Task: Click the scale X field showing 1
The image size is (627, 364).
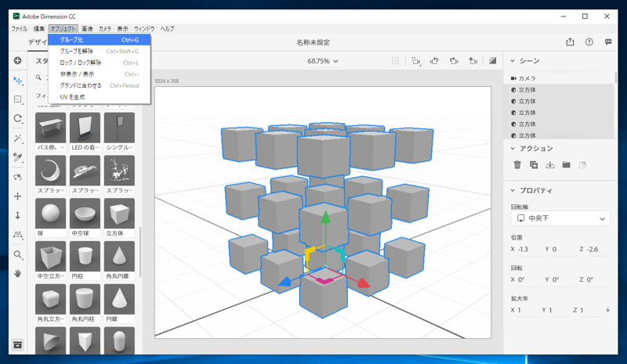Action: coord(527,310)
